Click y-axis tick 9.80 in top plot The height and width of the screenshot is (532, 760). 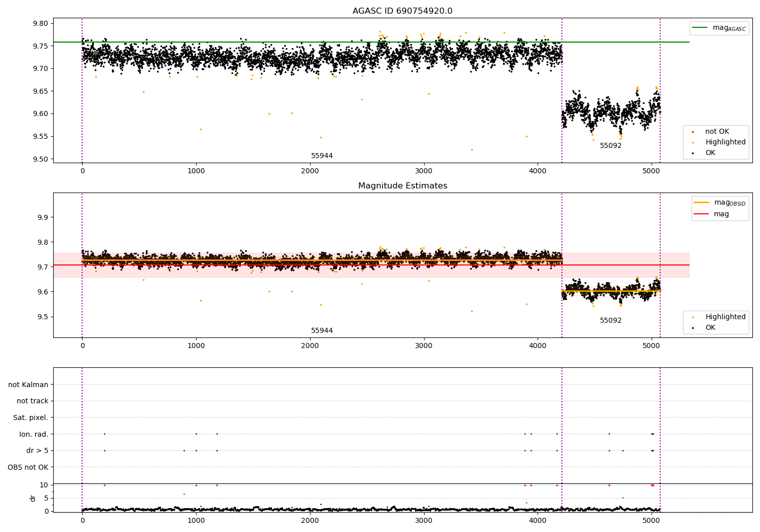(x=40, y=24)
